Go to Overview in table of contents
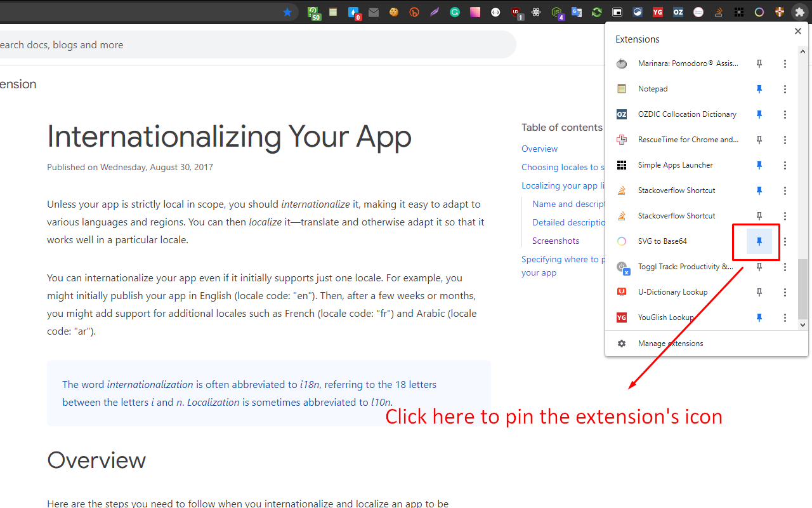 coord(539,149)
